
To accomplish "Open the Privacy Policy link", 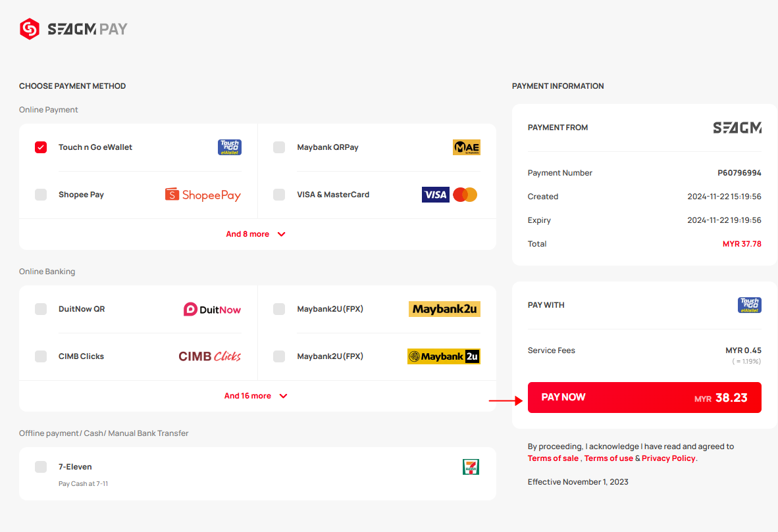I will (x=668, y=458).
